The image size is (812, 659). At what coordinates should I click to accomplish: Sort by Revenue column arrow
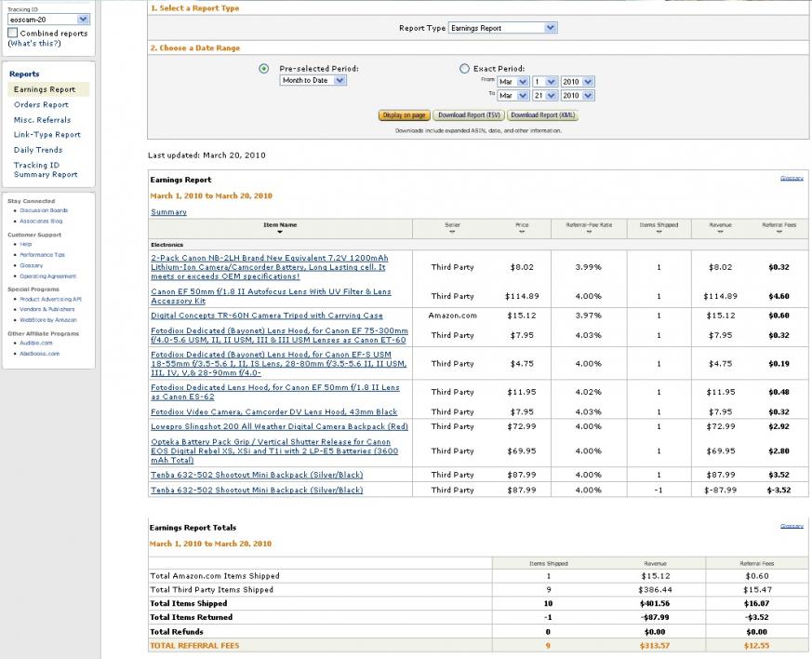(720, 232)
